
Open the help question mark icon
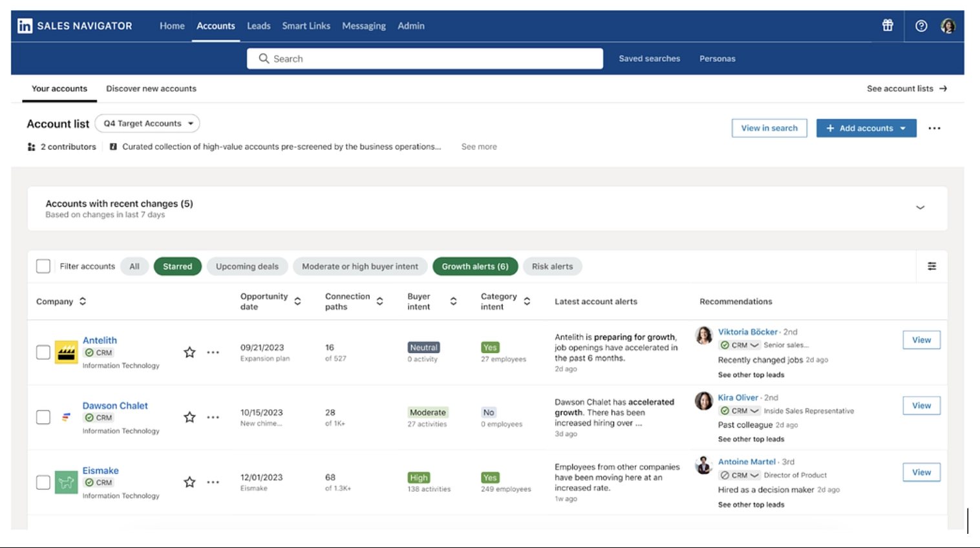pos(921,26)
